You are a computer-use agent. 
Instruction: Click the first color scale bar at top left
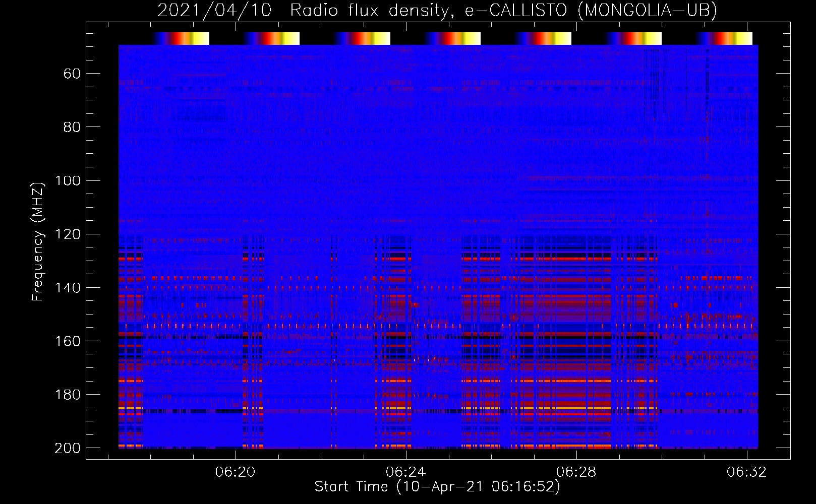pyautogui.click(x=181, y=38)
